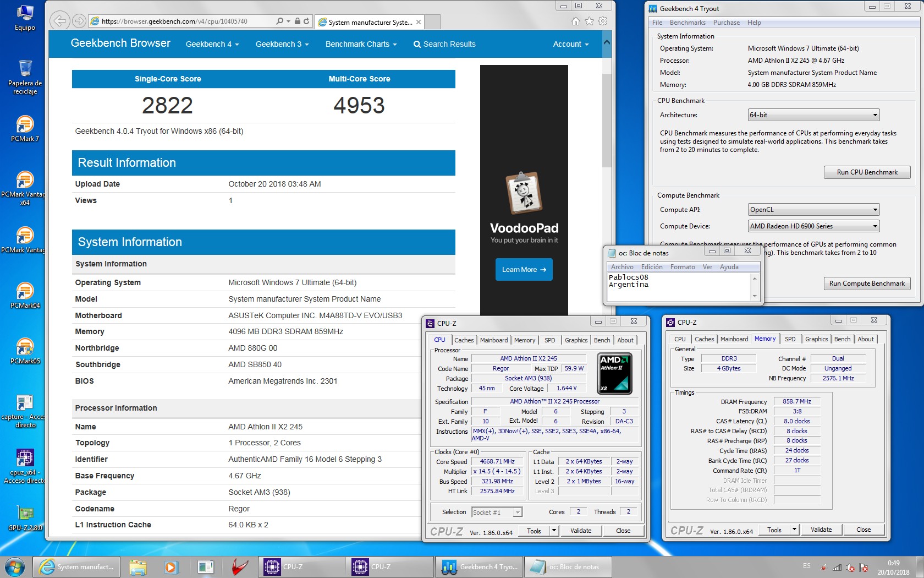Open the Equipo desktop icon
Image resolution: width=924 pixels, height=578 pixels.
click(25, 18)
